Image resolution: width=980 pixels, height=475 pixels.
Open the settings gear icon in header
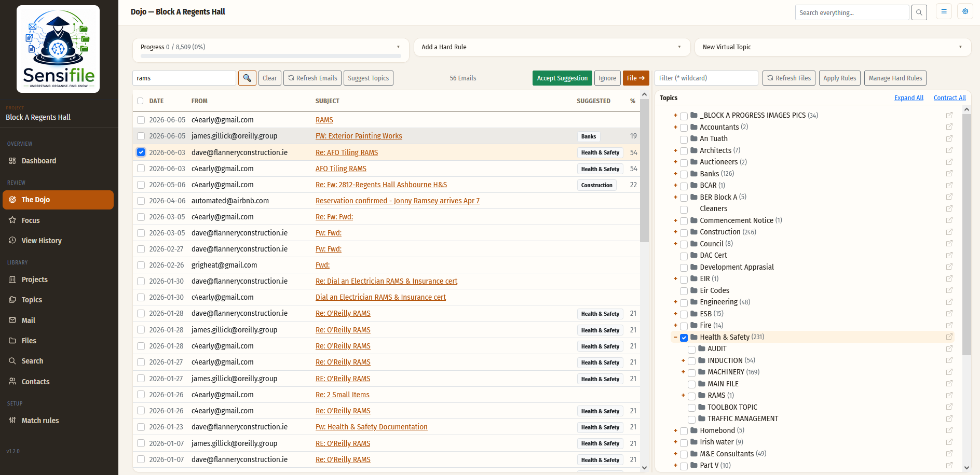pyautogui.click(x=965, y=11)
